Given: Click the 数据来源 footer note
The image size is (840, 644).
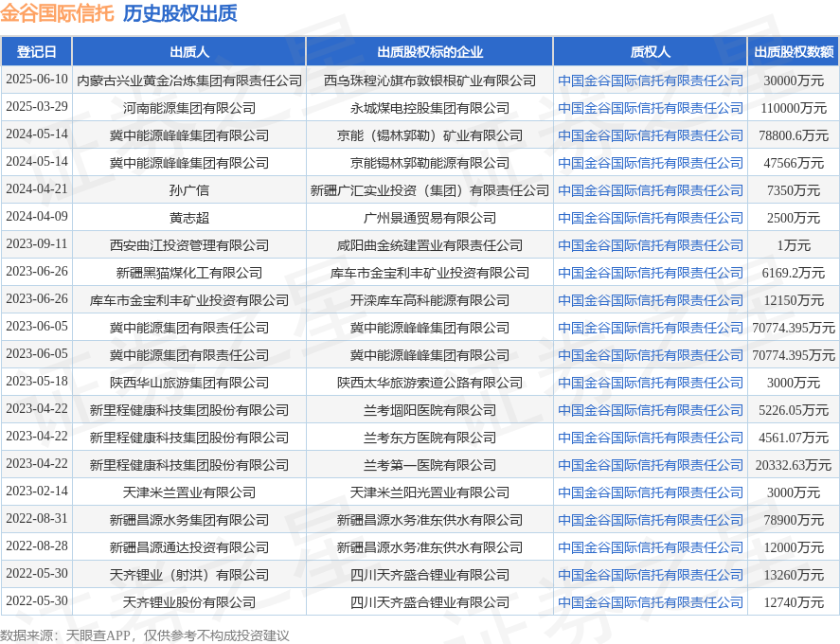Looking at the screenshot, I should tap(145, 635).
